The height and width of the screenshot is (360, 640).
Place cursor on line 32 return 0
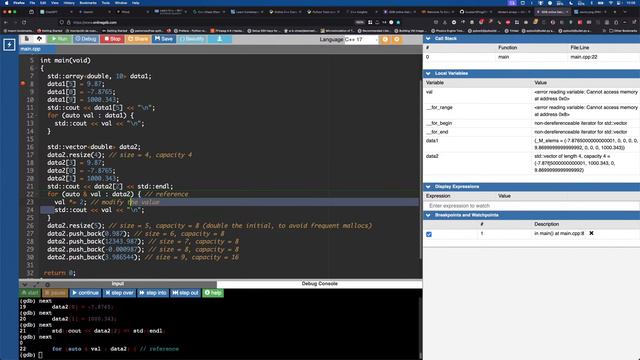60,273
